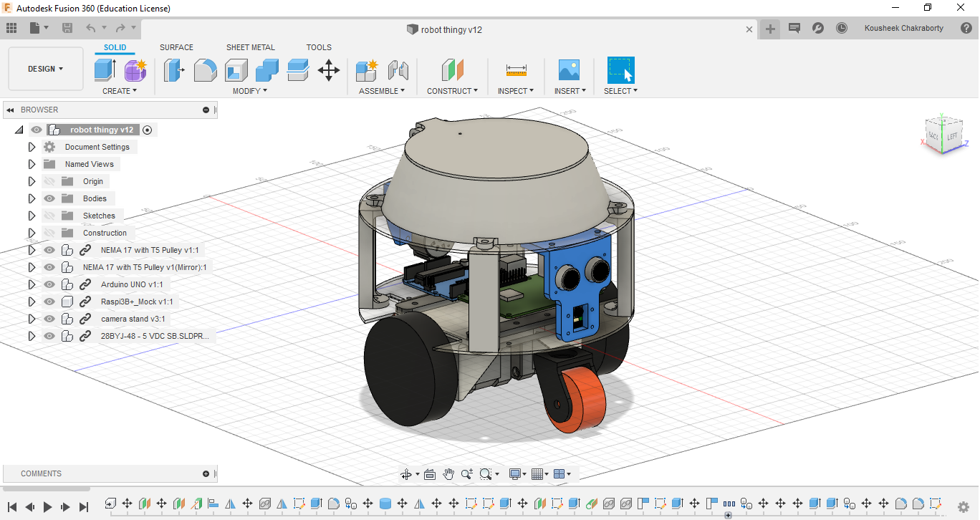This screenshot has width=980, height=520.
Task: Open the Job Status clock icon
Action: pyautogui.click(x=842, y=28)
